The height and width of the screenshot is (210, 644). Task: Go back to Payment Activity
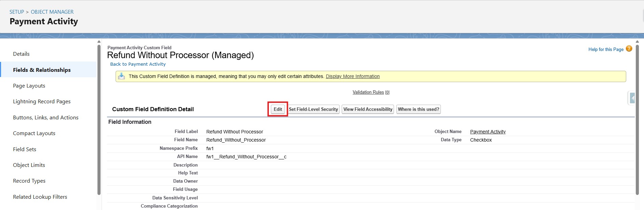coord(138,64)
